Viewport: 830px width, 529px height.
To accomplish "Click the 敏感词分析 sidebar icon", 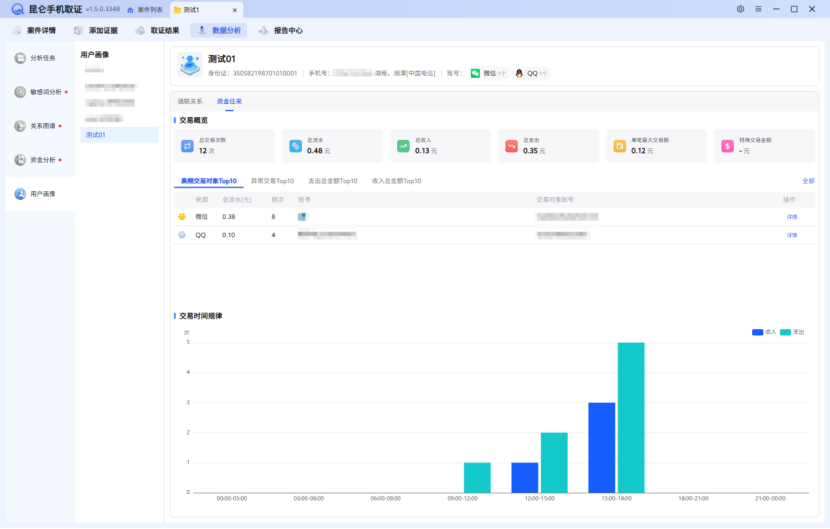I will (x=20, y=92).
